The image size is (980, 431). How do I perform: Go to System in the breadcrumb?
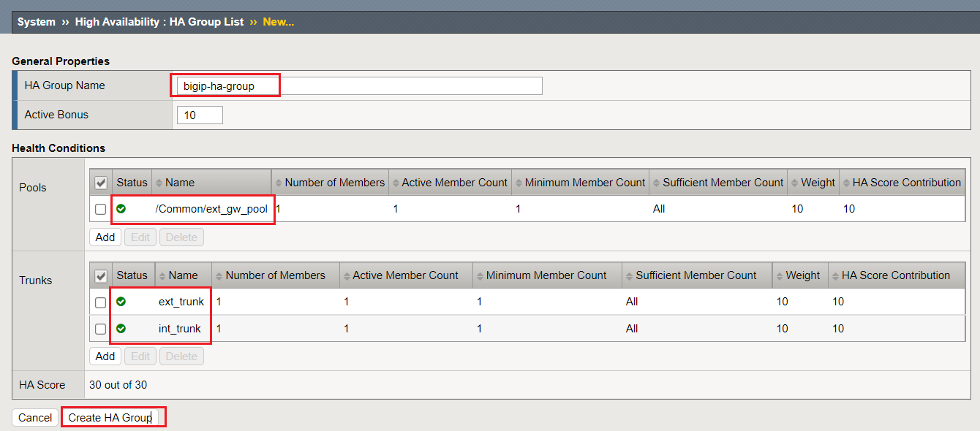37,22
